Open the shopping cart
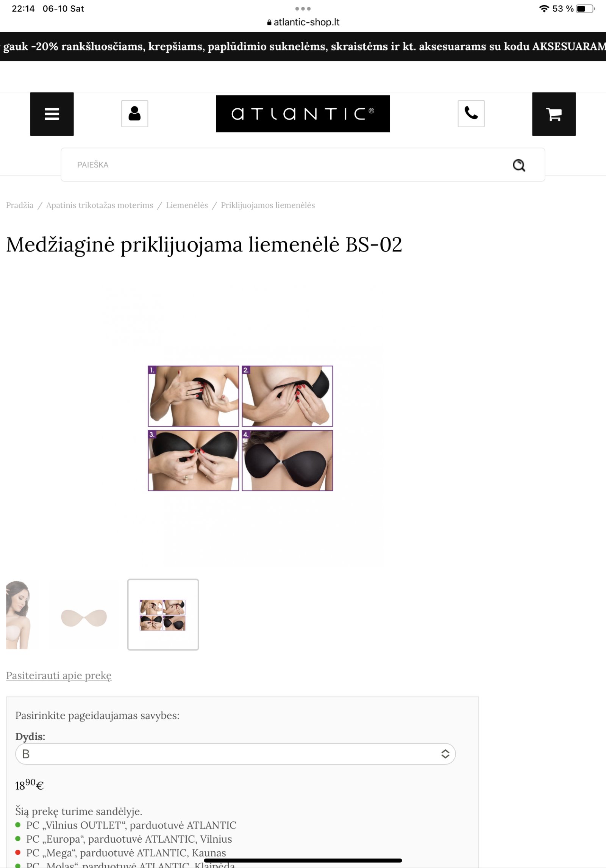 554,114
